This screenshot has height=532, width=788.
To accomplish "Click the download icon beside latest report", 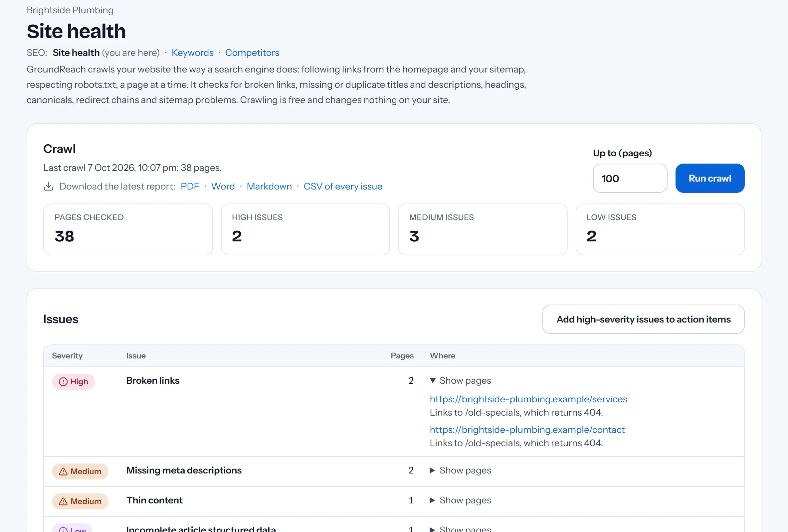I will click(49, 187).
